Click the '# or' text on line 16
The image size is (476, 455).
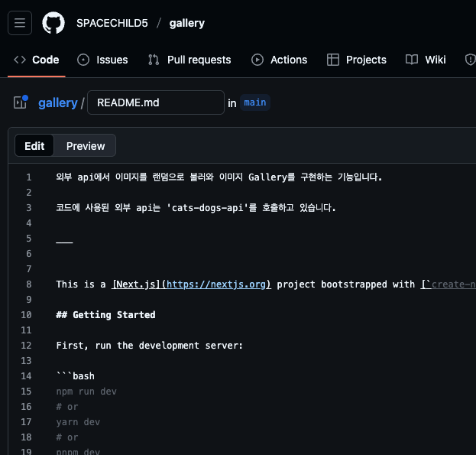click(x=67, y=407)
